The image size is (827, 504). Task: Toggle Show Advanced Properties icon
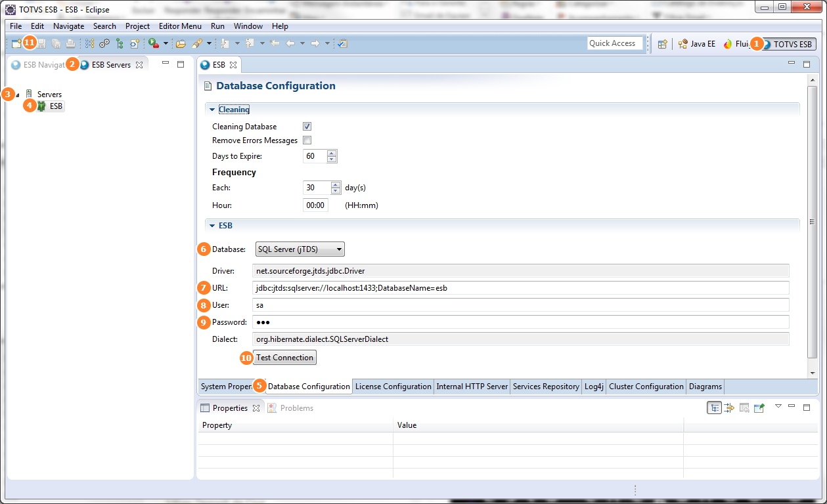[x=729, y=408]
